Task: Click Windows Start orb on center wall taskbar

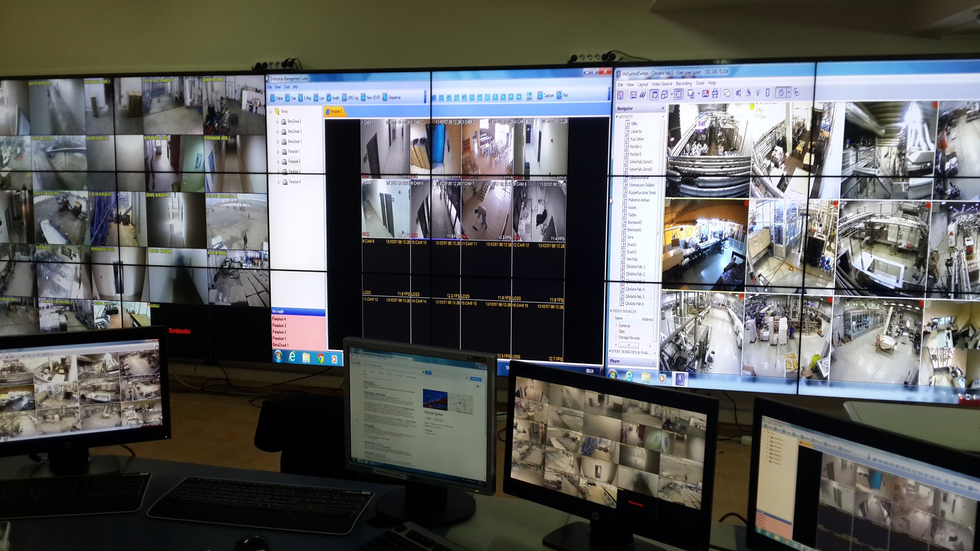Action: click(278, 357)
